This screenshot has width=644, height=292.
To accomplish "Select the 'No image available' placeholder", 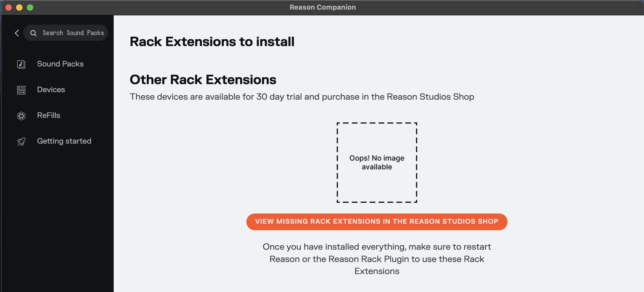I will click(377, 163).
